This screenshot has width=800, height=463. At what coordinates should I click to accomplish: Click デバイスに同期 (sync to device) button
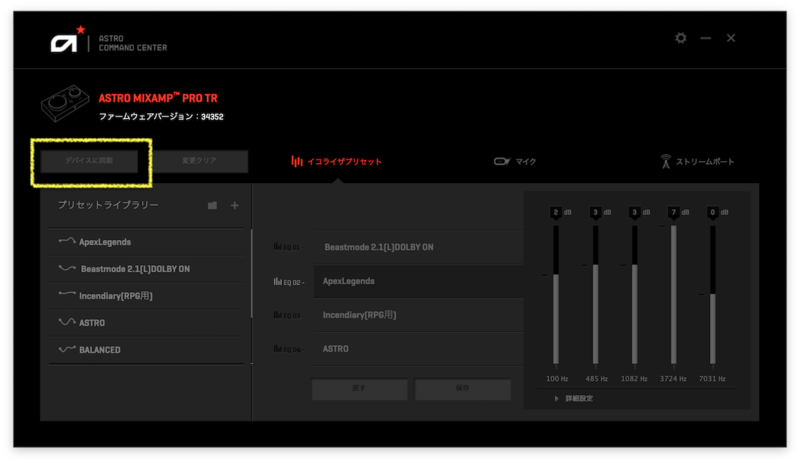tap(89, 161)
